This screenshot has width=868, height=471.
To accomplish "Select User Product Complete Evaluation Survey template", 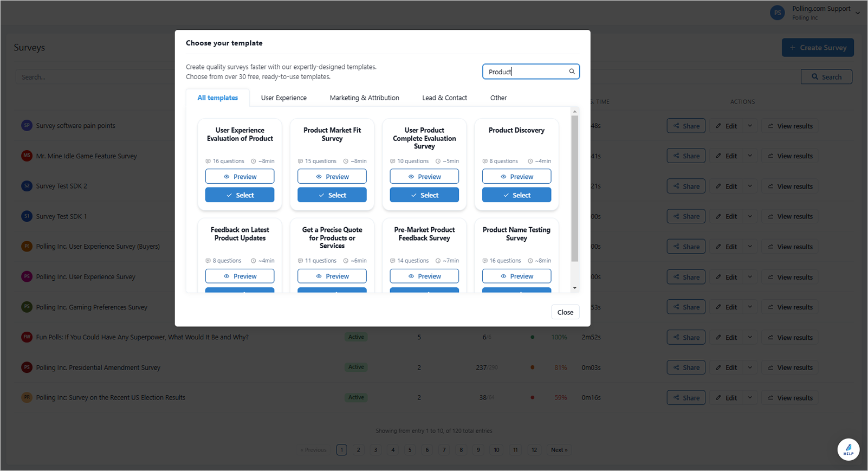I will (424, 195).
